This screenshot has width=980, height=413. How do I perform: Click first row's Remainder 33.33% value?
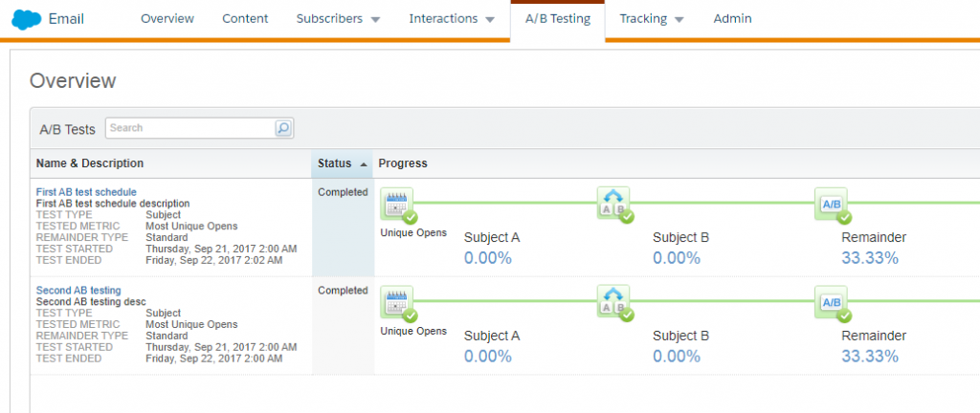coord(869,257)
